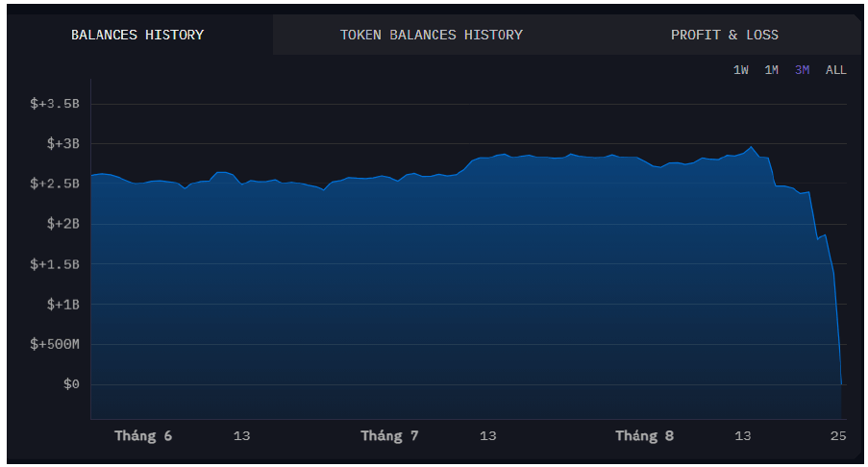This screenshot has height=467, width=868.
Task: Click the Tháng 8 date marker
Action: [644, 436]
